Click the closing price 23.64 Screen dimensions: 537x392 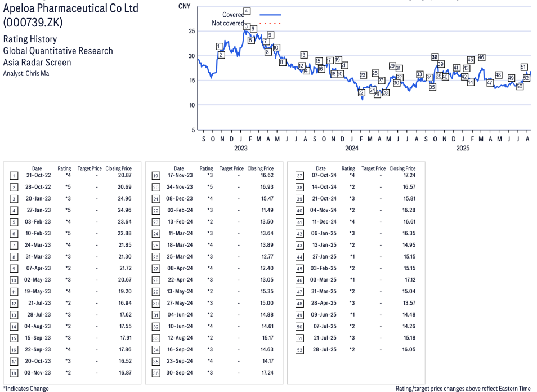pyautogui.click(x=124, y=222)
